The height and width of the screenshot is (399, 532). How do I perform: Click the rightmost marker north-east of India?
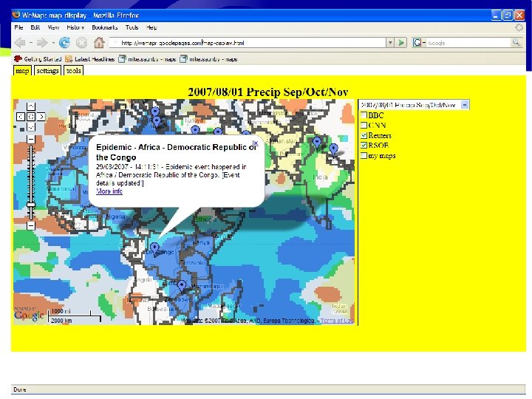click(x=334, y=150)
